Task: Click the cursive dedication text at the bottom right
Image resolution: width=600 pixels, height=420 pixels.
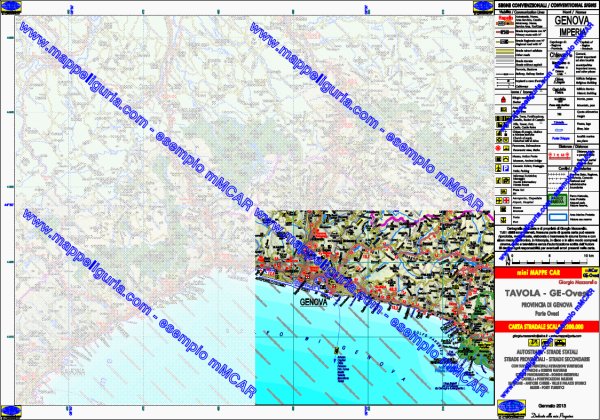Action: click(551, 415)
